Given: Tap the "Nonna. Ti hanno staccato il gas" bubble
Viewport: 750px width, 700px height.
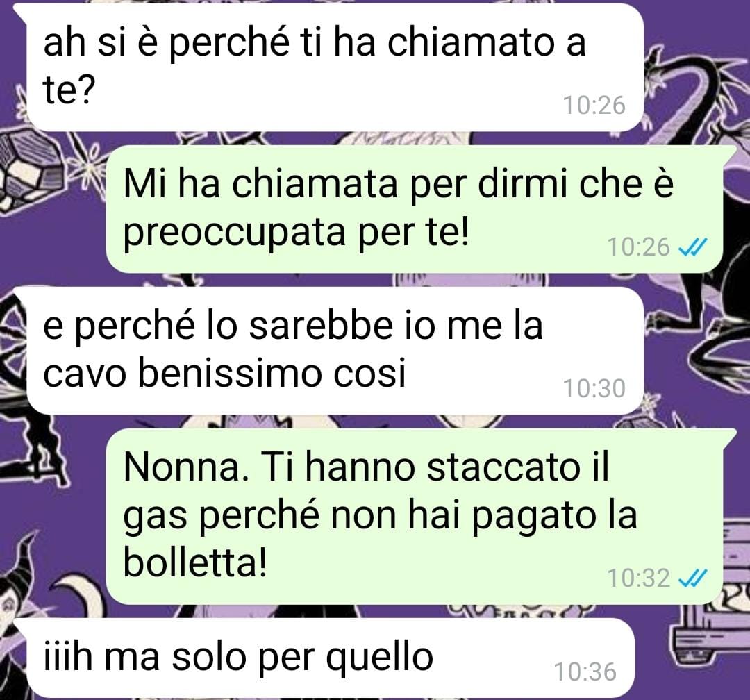Looking at the screenshot, I should 414,517.
